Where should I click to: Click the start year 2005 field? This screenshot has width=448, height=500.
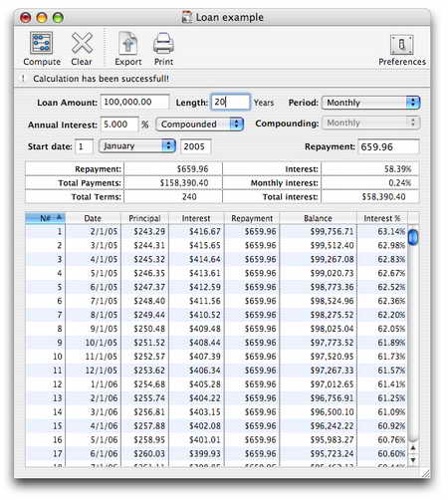[195, 146]
